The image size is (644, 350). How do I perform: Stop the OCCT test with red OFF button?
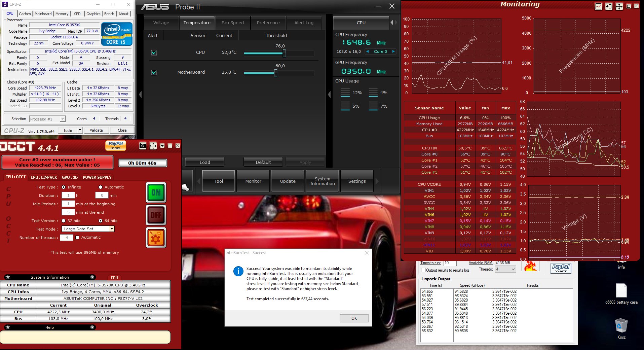pos(156,215)
